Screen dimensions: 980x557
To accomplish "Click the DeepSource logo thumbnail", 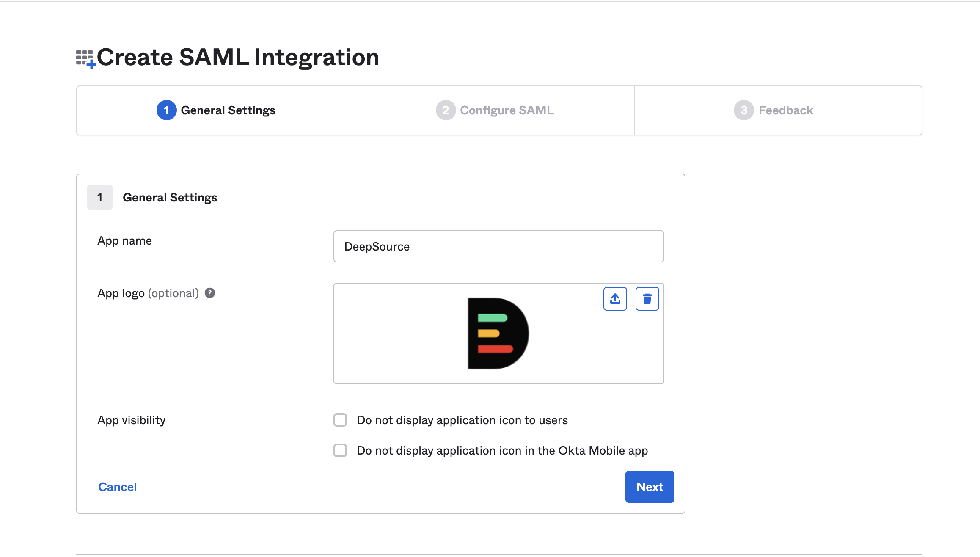I will [498, 334].
